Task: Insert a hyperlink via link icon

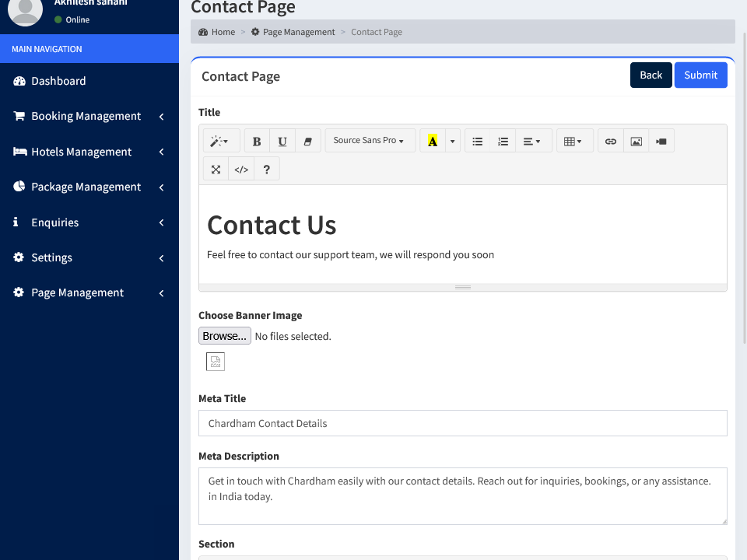Action: pyautogui.click(x=611, y=141)
